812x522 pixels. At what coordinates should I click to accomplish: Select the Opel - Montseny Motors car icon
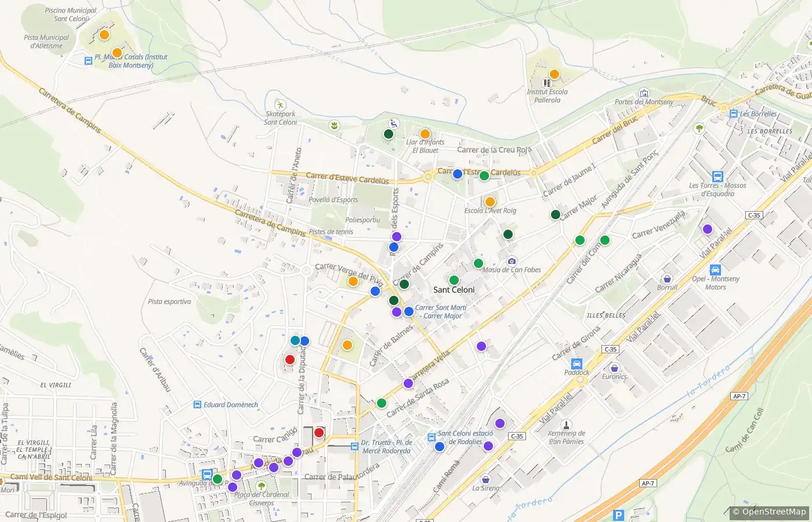(715, 270)
